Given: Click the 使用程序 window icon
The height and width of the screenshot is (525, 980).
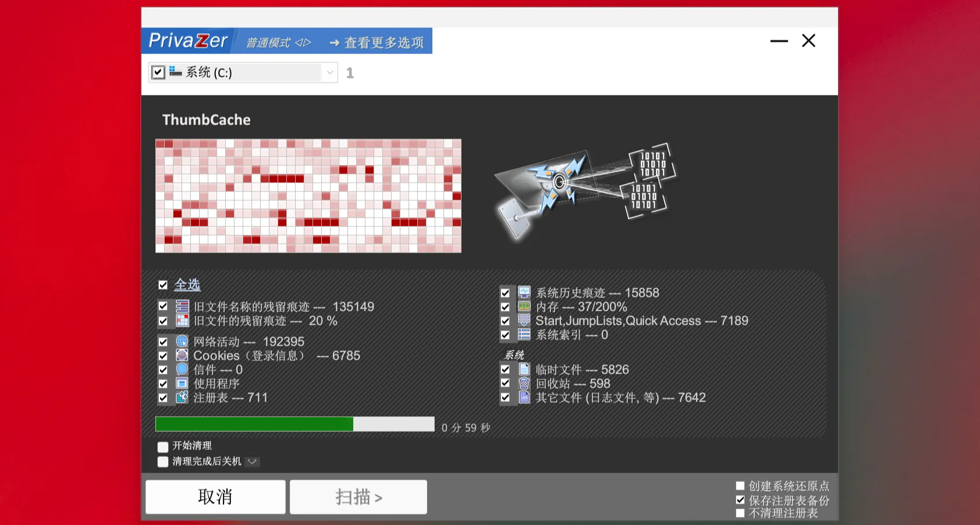Looking at the screenshot, I should (182, 383).
